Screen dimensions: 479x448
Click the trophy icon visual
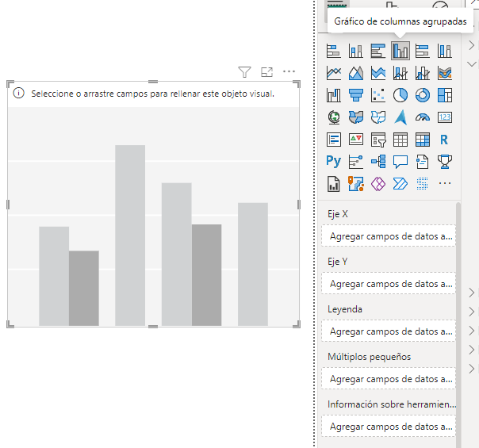tap(444, 162)
